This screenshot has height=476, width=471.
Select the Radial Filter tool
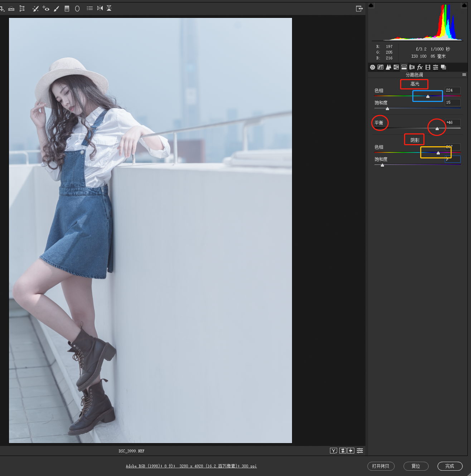(x=77, y=9)
